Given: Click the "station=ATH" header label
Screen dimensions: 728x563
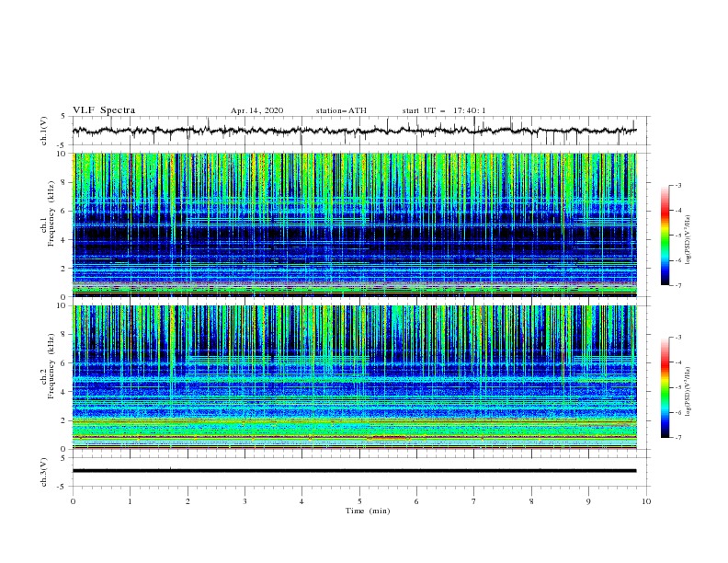Looking at the screenshot, I should tap(341, 110).
